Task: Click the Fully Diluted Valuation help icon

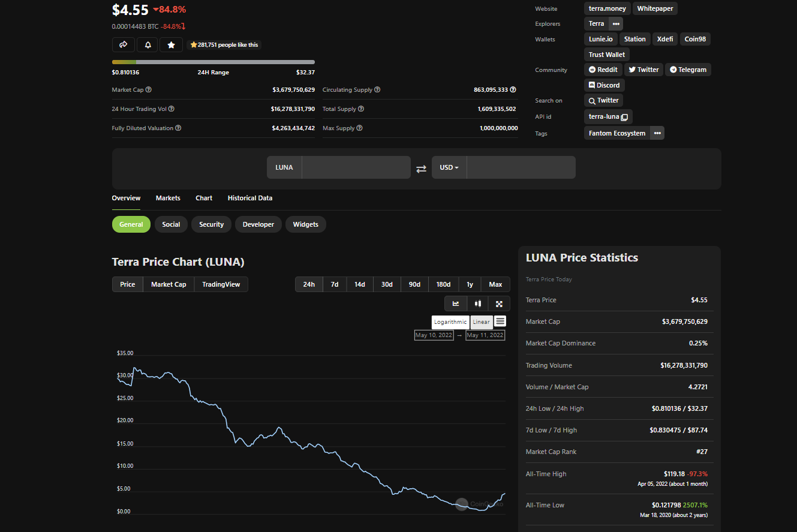Action: click(x=178, y=128)
